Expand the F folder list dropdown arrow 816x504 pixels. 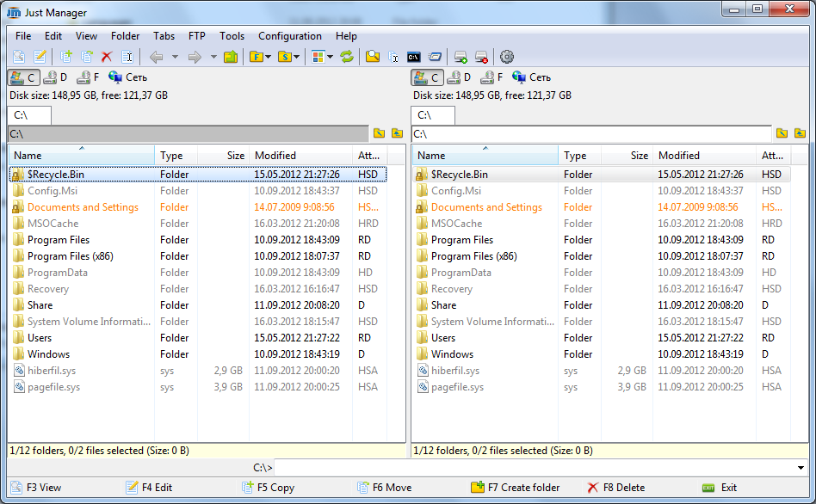[268, 57]
